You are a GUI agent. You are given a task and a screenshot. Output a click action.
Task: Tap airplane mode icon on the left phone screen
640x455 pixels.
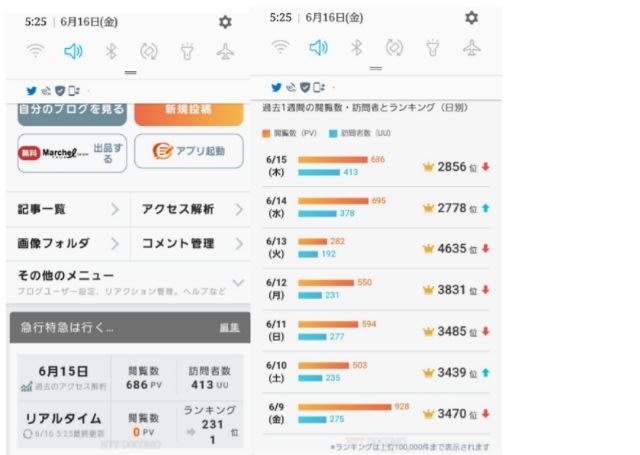tap(225, 51)
